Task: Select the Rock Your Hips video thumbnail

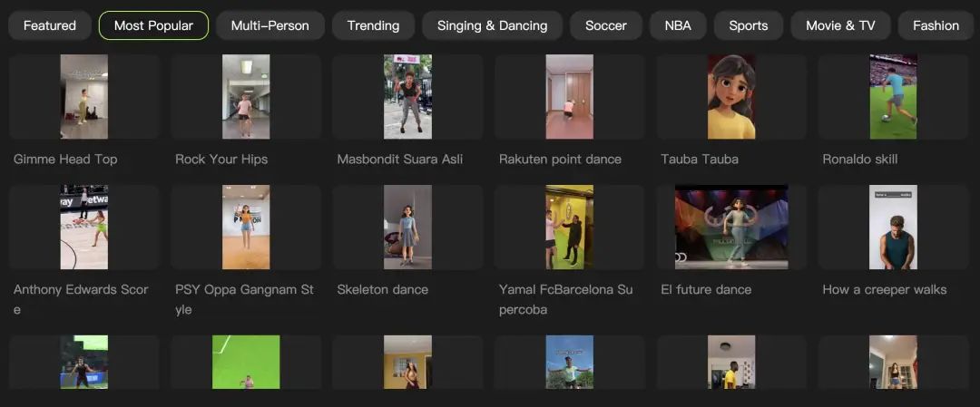Action: click(246, 97)
